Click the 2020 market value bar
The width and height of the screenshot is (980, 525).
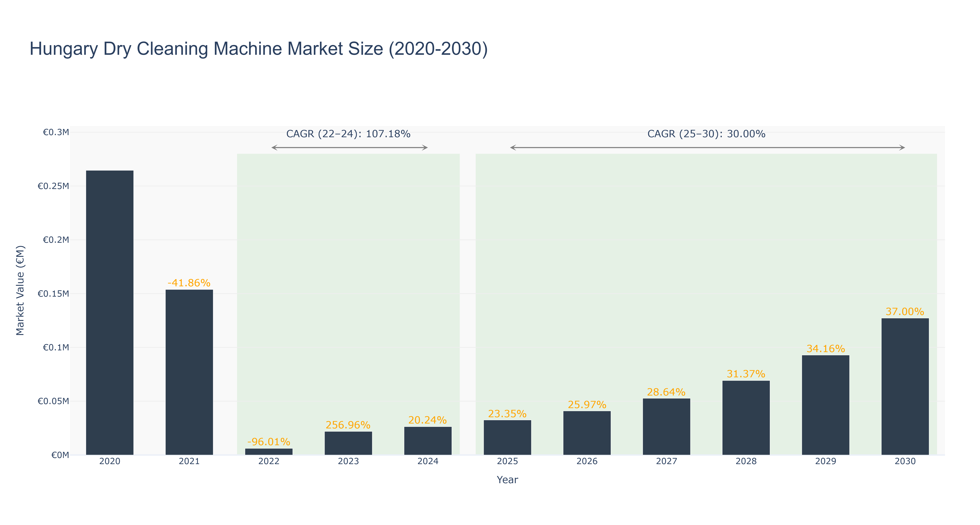click(110, 312)
